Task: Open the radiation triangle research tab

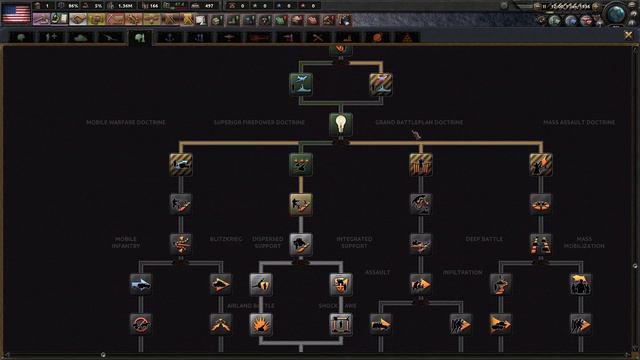Action: point(407,38)
